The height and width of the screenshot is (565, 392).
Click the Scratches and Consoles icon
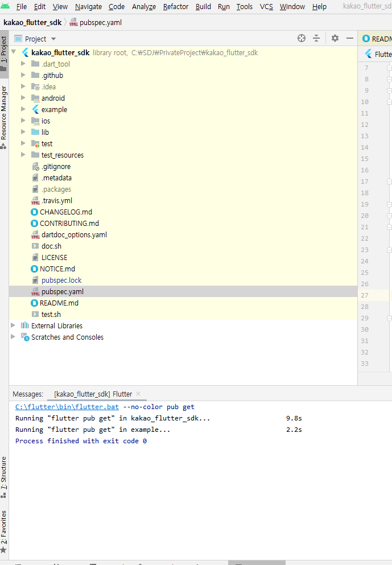(x=25, y=337)
